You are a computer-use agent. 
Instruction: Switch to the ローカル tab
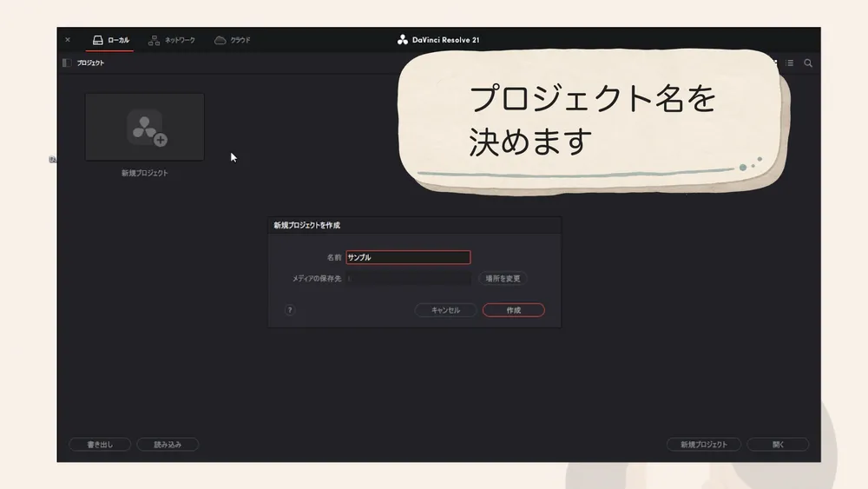(110, 40)
